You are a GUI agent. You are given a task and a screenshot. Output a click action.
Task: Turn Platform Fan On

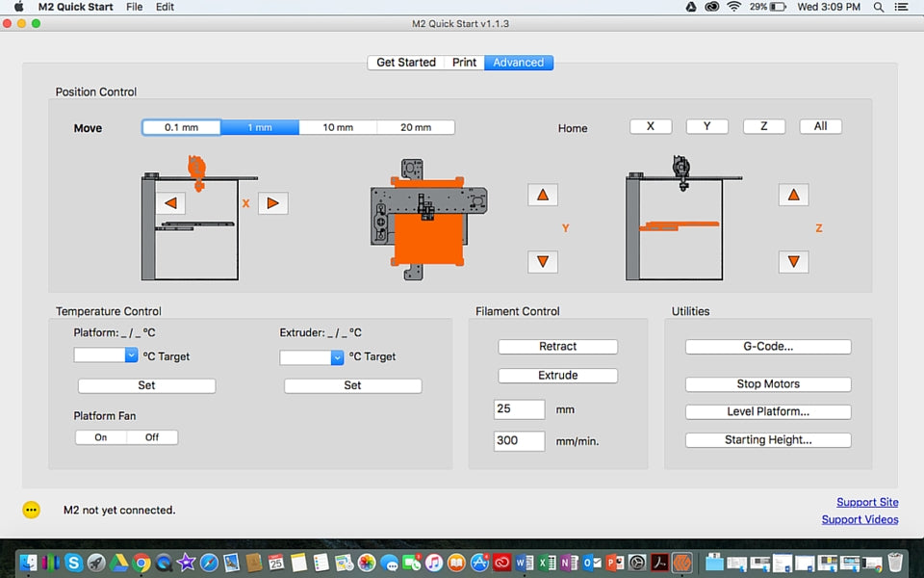point(101,437)
